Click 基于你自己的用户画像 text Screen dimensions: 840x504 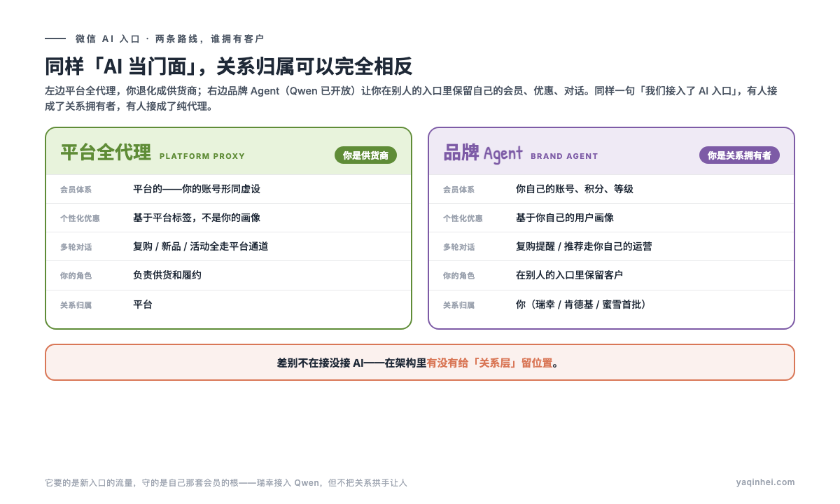[565, 218]
